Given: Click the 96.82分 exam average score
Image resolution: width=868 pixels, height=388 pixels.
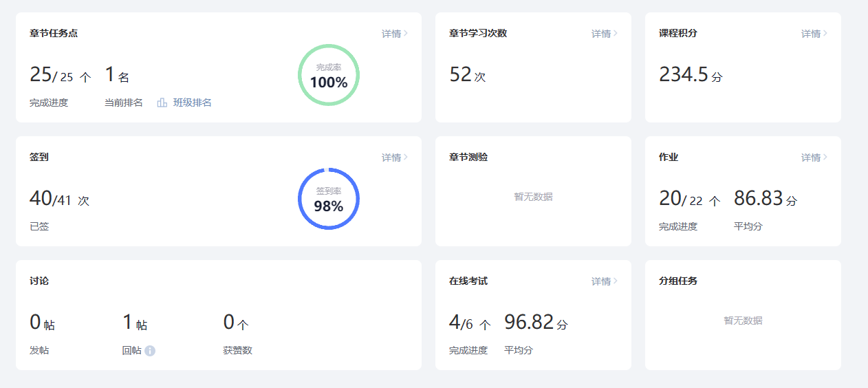Looking at the screenshot, I should pos(536,323).
